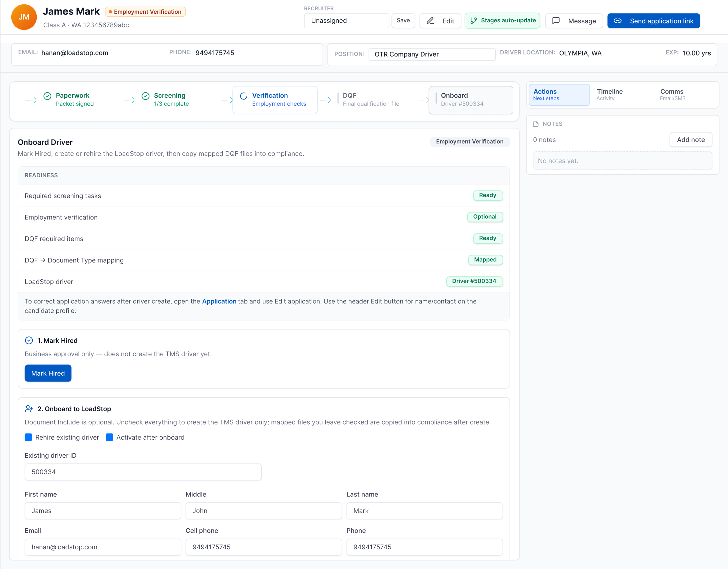Click the Mapped badge

pyautogui.click(x=485, y=260)
